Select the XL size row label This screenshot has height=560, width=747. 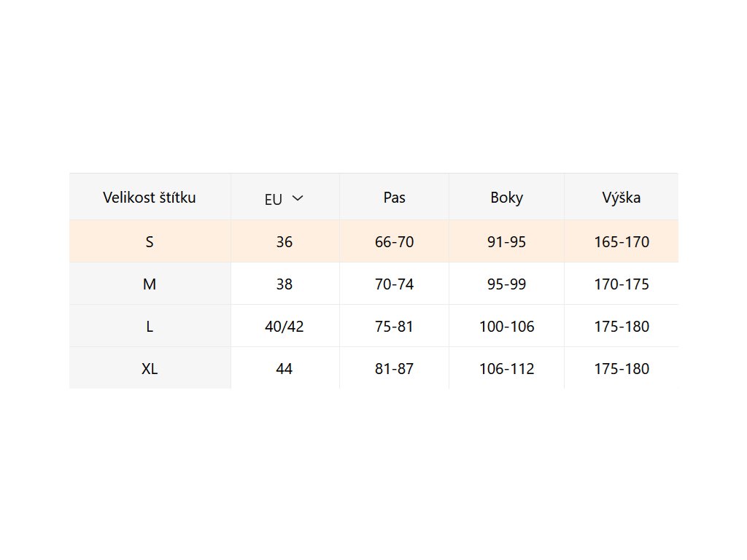coord(150,369)
